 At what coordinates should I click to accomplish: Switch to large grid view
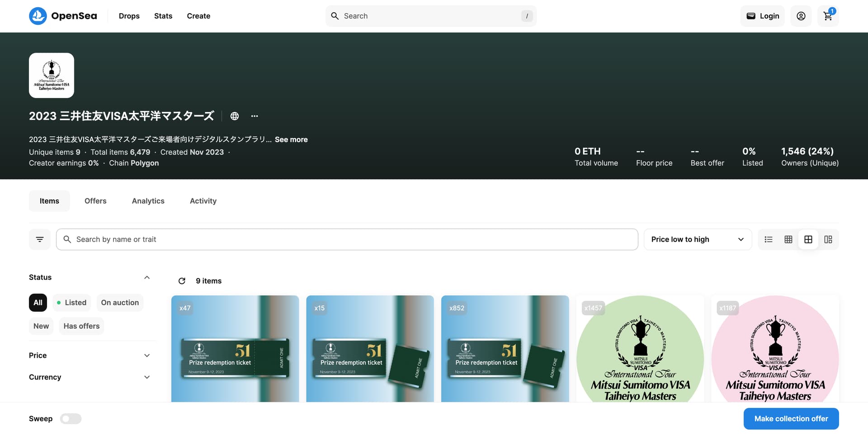click(x=808, y=239)
